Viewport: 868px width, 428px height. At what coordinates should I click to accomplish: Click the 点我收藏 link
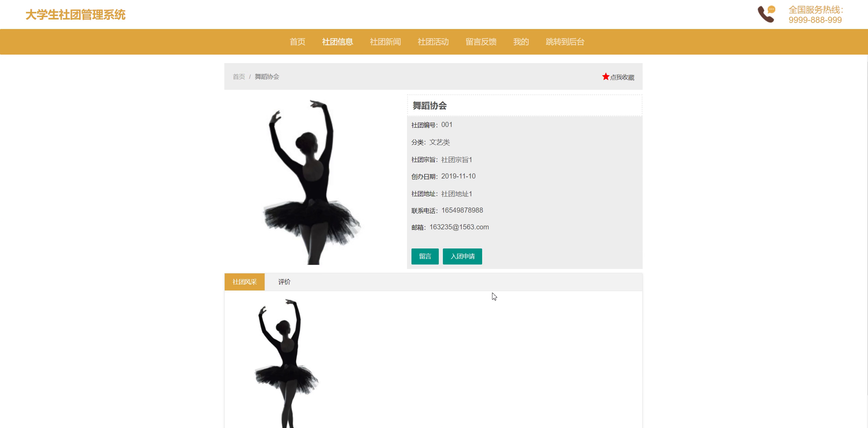point(622,77)
